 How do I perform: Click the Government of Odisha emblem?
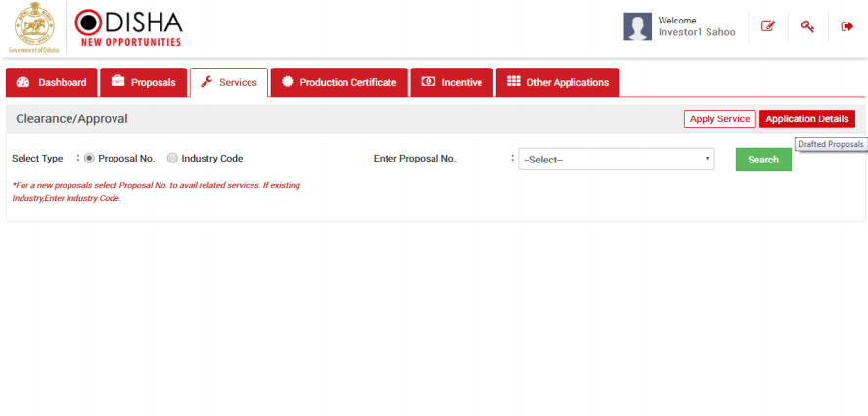tap(34, 27)
